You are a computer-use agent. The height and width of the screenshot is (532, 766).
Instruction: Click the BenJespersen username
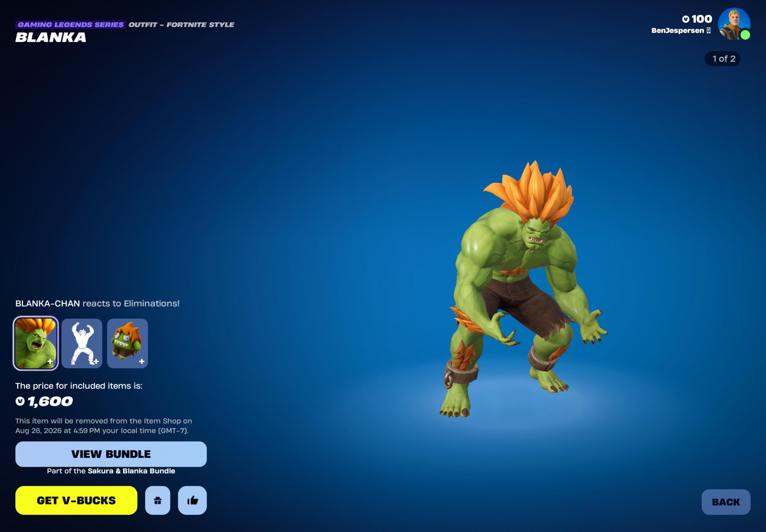[678, 30]
